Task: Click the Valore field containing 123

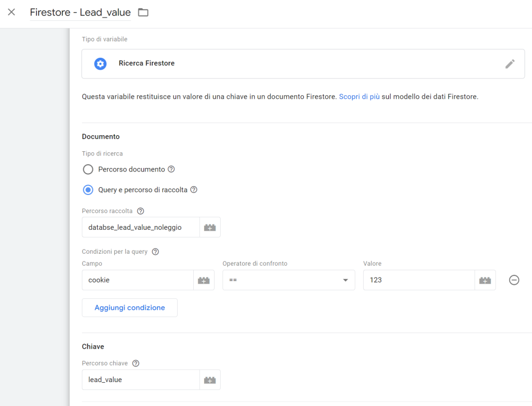Action: (419, 280)
